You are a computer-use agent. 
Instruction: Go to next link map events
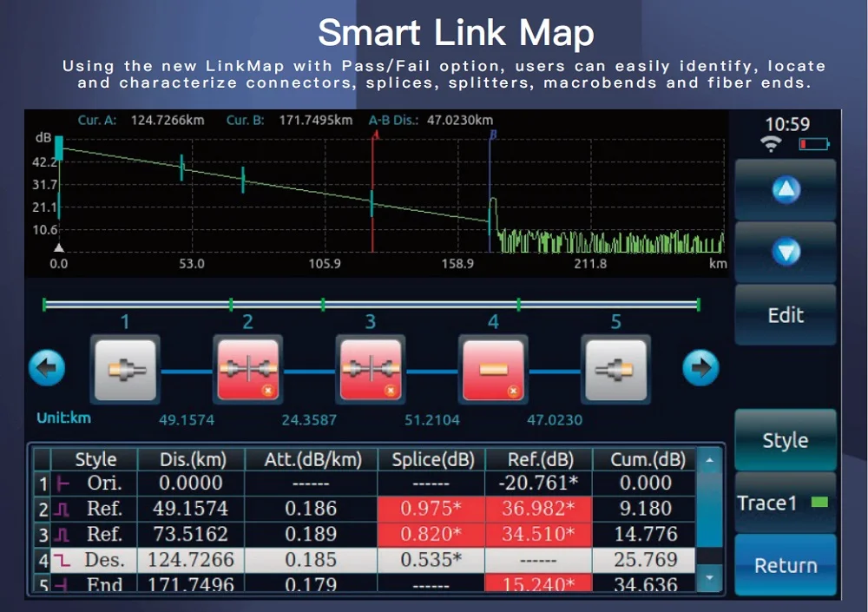click(700, 368)
